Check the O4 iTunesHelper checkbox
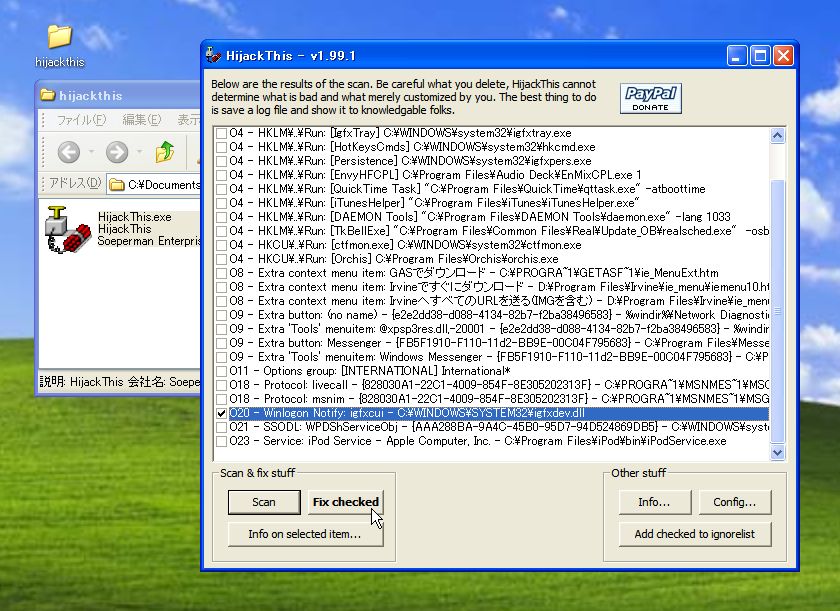The image size is (840, 611). tap(221, 203)
